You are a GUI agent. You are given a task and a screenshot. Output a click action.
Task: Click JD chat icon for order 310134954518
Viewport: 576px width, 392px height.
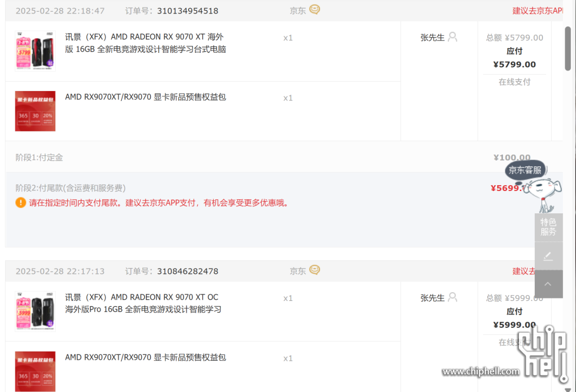[x=314, y=9]
